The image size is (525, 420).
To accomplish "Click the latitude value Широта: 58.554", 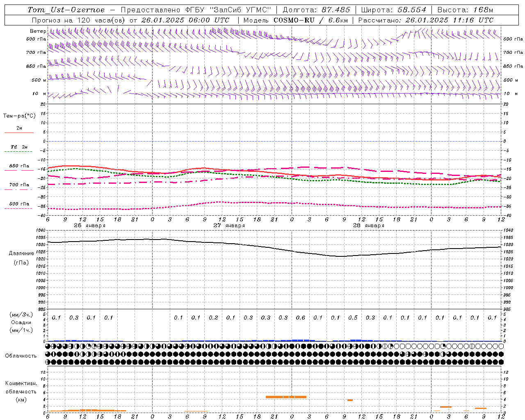I will click(394, 10).
